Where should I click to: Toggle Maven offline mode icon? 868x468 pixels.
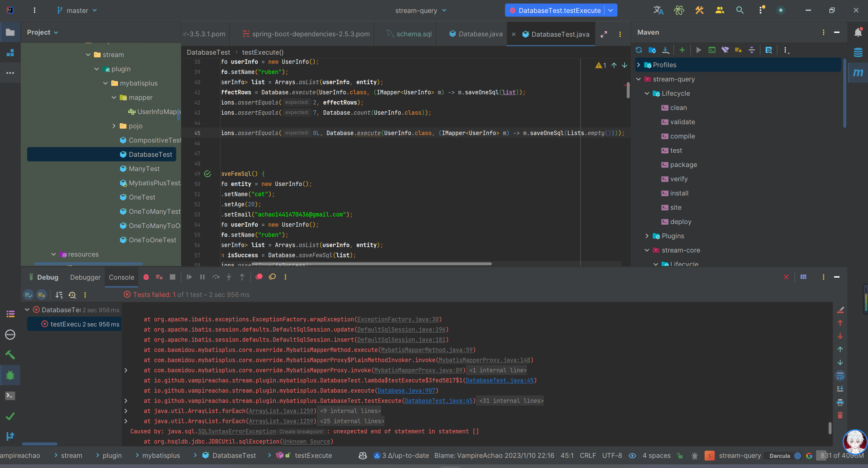coord(725,50)
